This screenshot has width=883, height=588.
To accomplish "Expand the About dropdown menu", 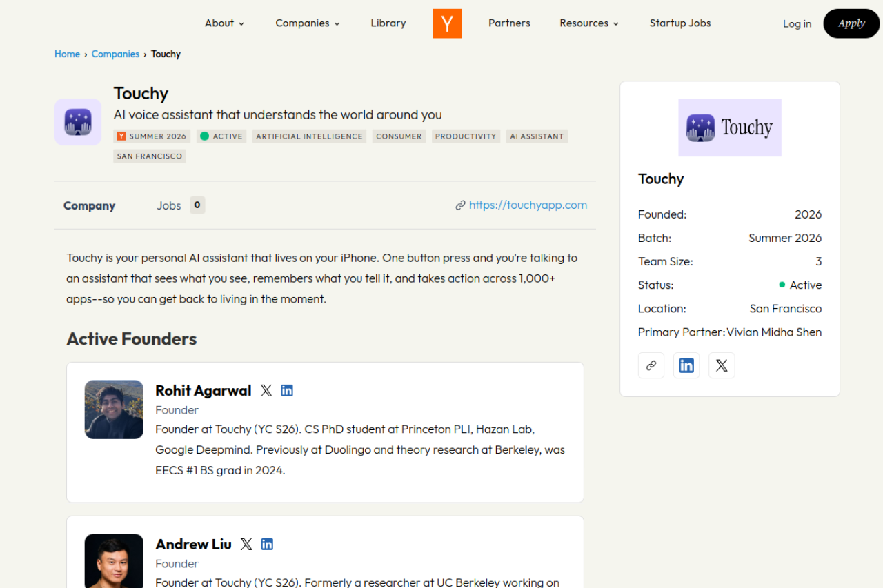I will [225, 23].
